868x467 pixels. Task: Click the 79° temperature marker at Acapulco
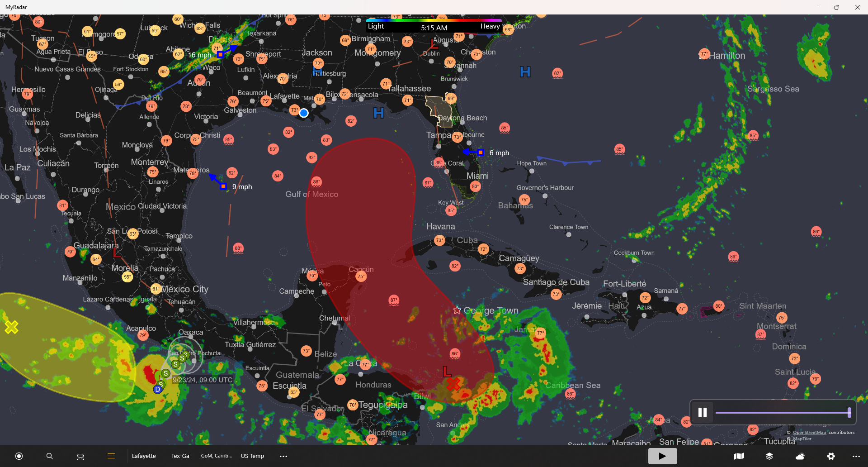pyautogui.click(x=143, y=335)
